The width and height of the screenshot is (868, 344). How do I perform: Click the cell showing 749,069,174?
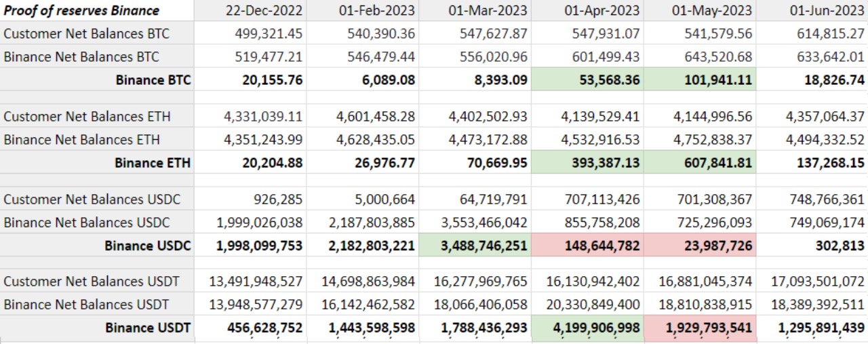coord(812,223)
